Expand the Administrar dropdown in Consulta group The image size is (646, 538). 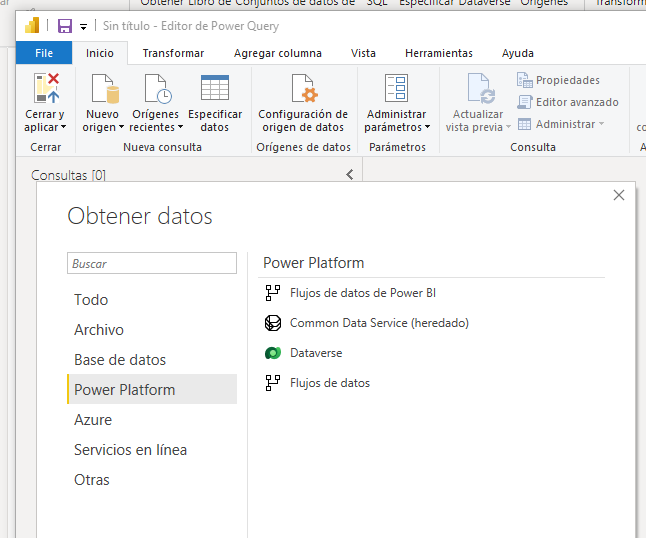[x=602, y=124]
